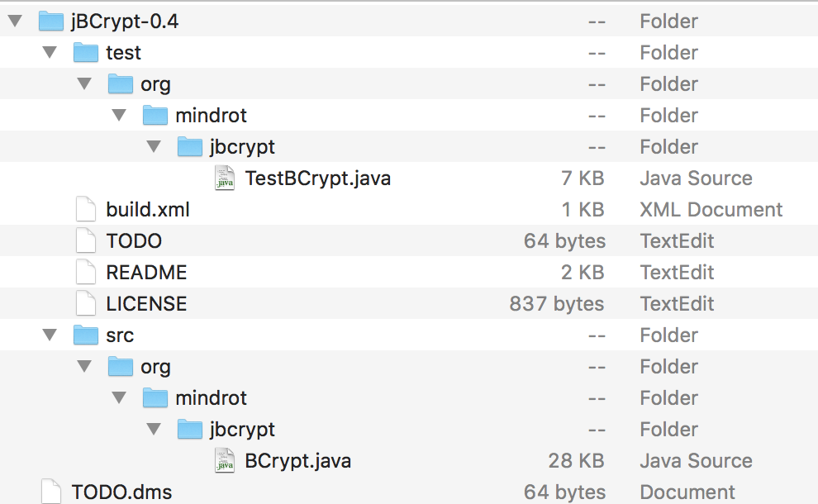818x504 pixels.
Task: Click the TestBCrypt.java file icon
Action: [224, 178]
